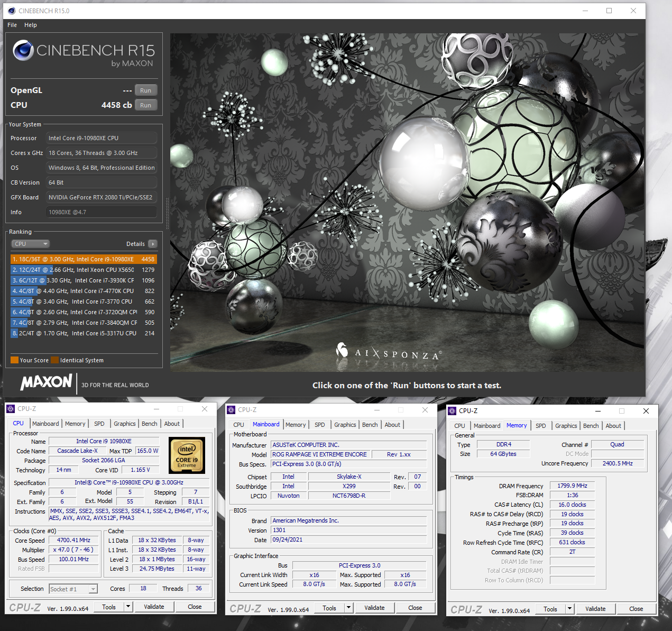Viewport: 672px width, 631px height.
Task: Click the Cinebench title bar app icon
Action: [12, 11]
